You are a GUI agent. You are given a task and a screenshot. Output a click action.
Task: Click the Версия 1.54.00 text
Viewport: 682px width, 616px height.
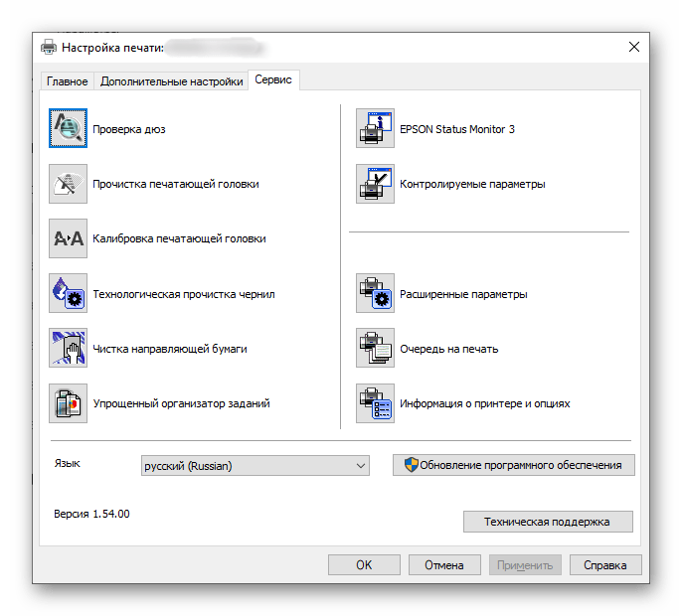tap(91, 514)
